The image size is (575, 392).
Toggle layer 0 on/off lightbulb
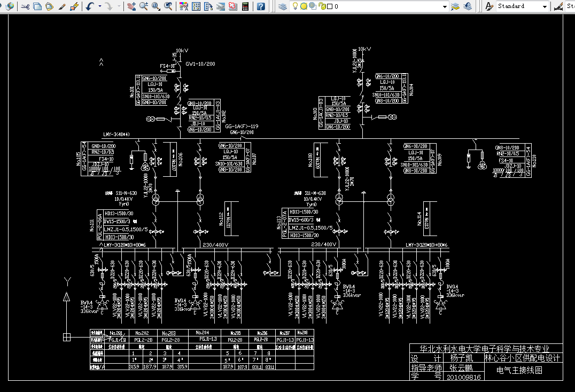point(295,6)
